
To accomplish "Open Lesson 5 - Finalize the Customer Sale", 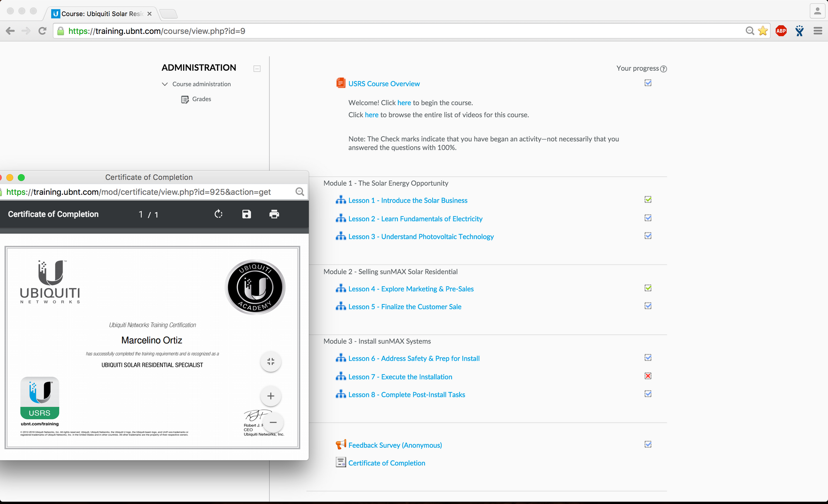I will (x=405, y=307).
